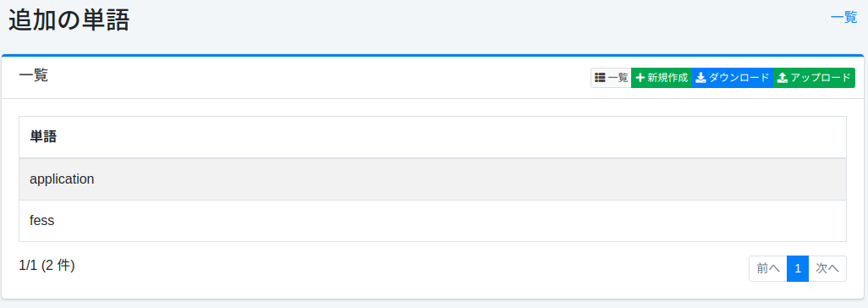Open the application word row

433,179
